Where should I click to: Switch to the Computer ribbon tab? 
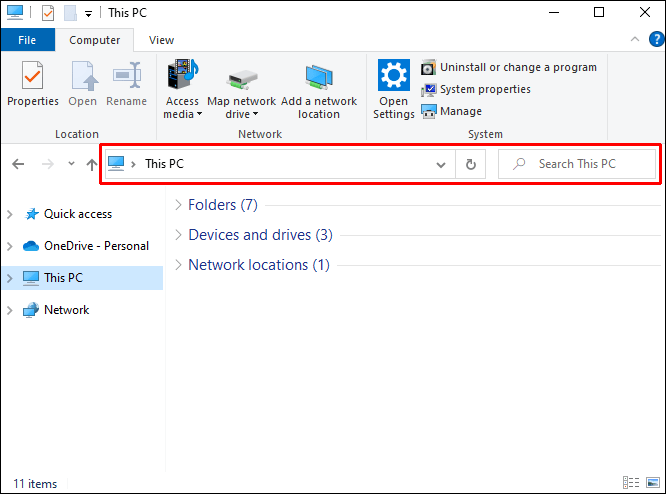(94, 40)
